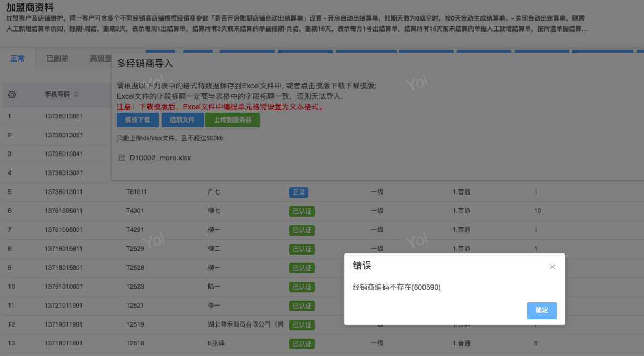Switch to the 正常 tab
Viewport: 644px width, 356px height.
[17, 58]
